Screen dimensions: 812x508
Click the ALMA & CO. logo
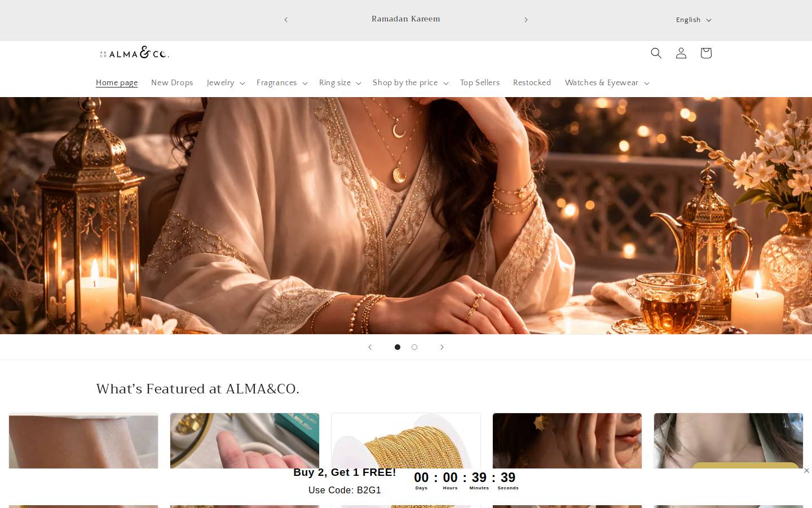pos(134,53)
